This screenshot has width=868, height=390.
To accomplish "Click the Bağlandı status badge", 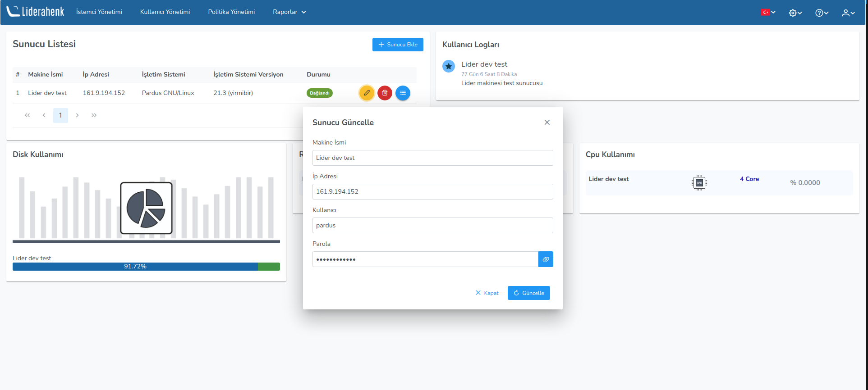I will click(x=320, y=93).
